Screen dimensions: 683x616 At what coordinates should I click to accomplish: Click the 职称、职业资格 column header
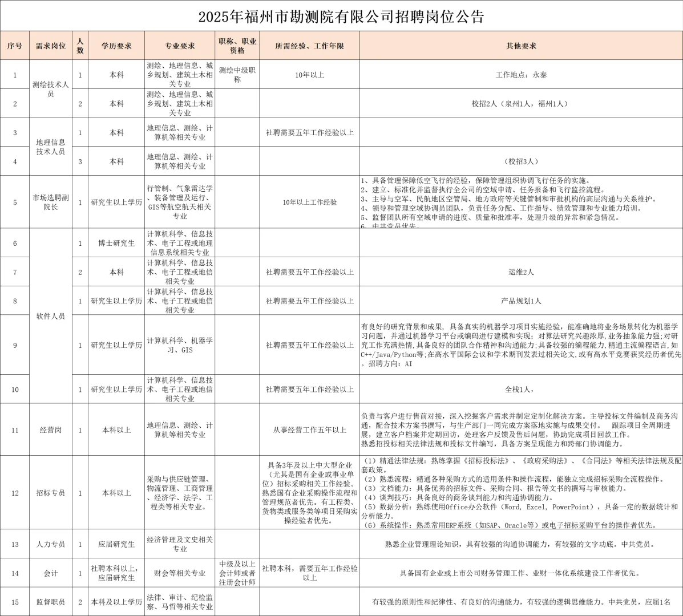[x=237, y=45]
